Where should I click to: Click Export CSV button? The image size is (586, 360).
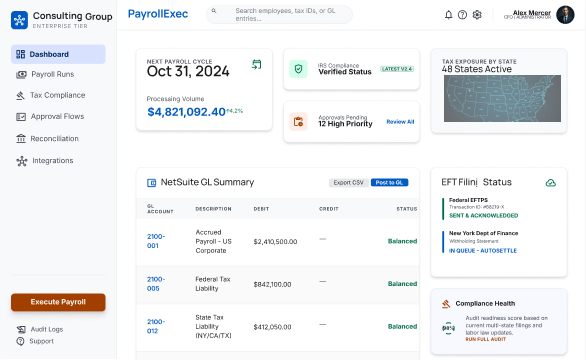tap(349, 182)
